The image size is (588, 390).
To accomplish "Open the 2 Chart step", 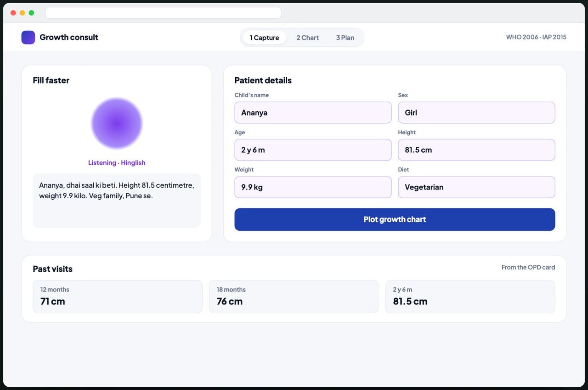I will pos(307,38).
